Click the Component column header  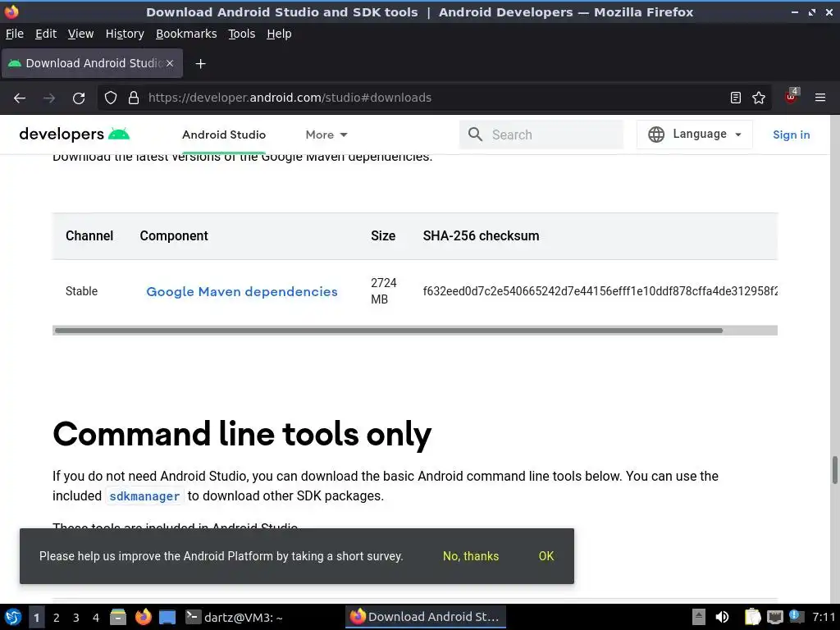pos(174,235)
